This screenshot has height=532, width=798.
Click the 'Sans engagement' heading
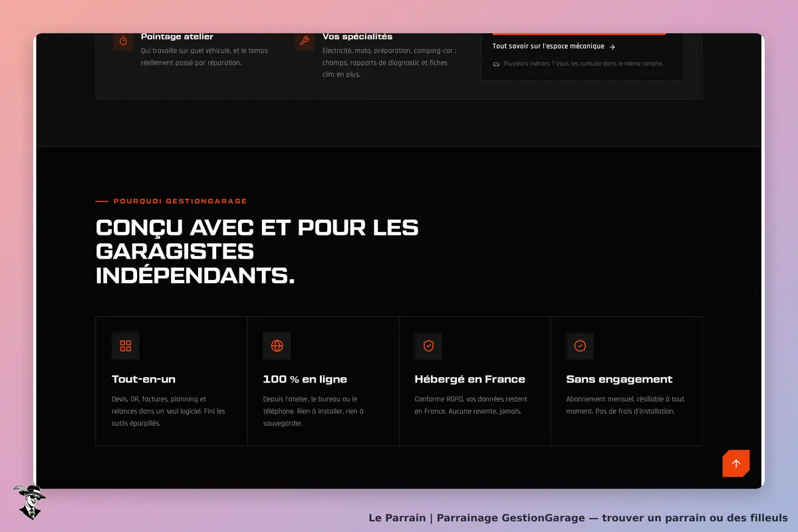click(619, 379)
